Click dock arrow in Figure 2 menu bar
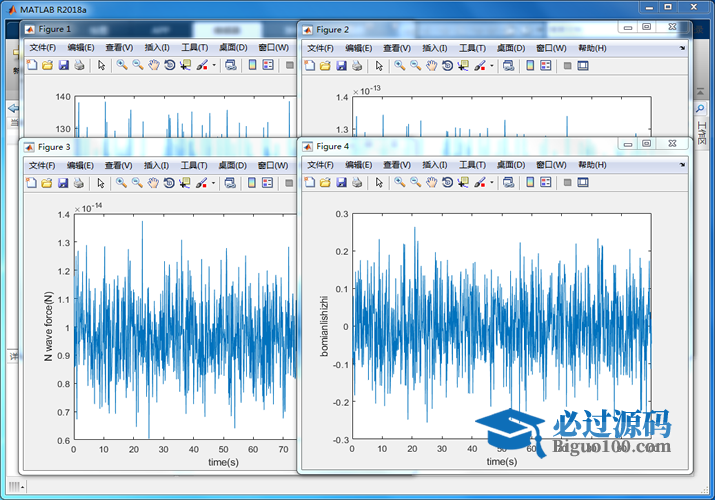 click(682, 48)
